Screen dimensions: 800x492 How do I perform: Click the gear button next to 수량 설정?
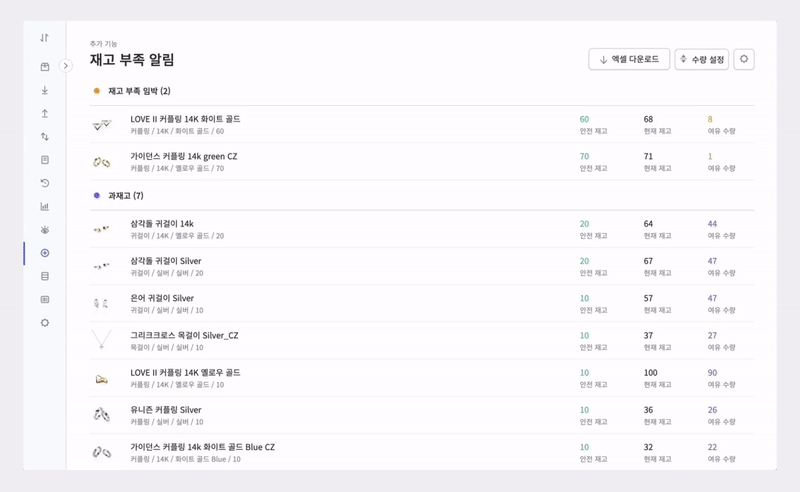(x=743, y=60)
